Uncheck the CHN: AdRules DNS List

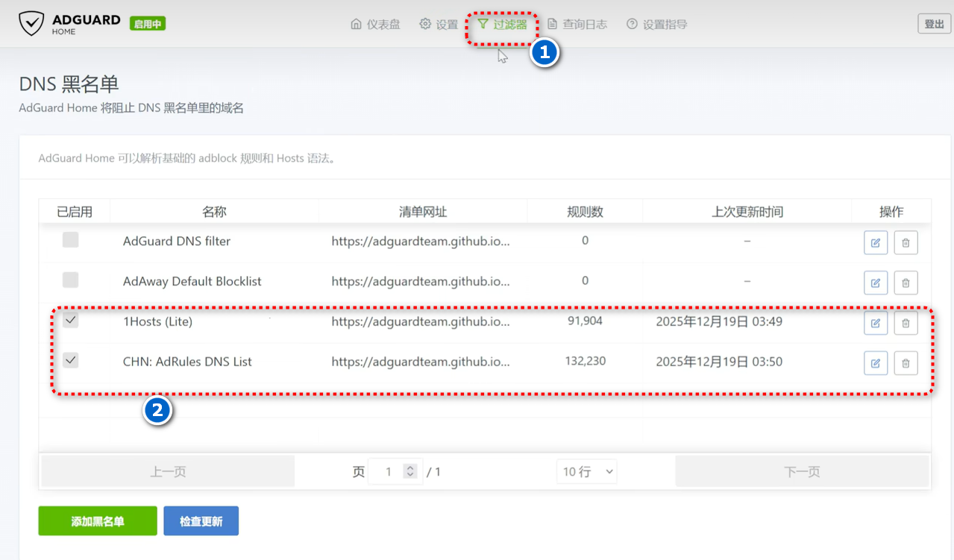point(70,361)
